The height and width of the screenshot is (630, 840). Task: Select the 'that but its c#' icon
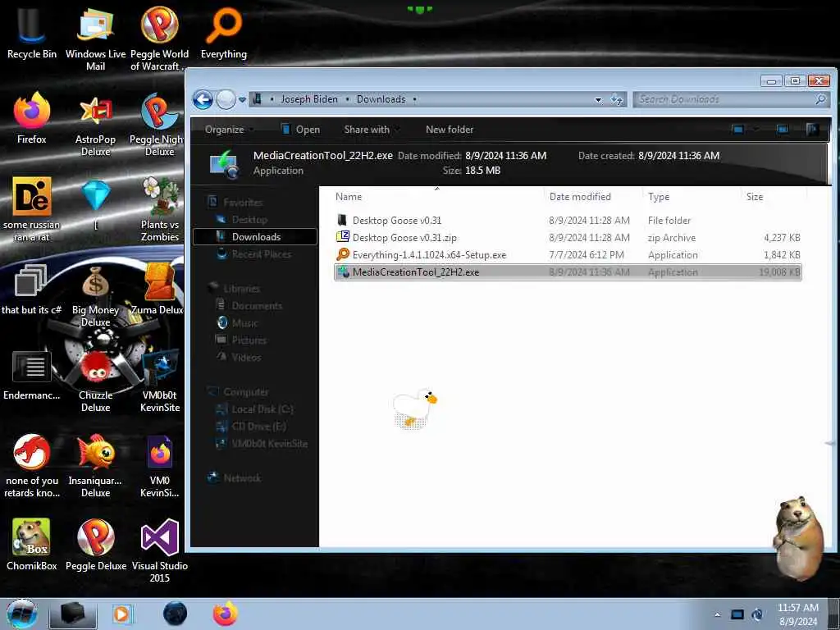pyautogui.click(x=31, y=290)
